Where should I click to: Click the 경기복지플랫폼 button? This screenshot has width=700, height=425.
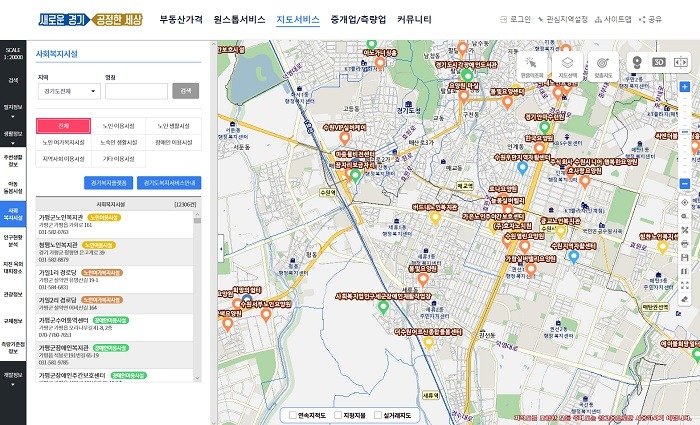[x=107, y=183]
